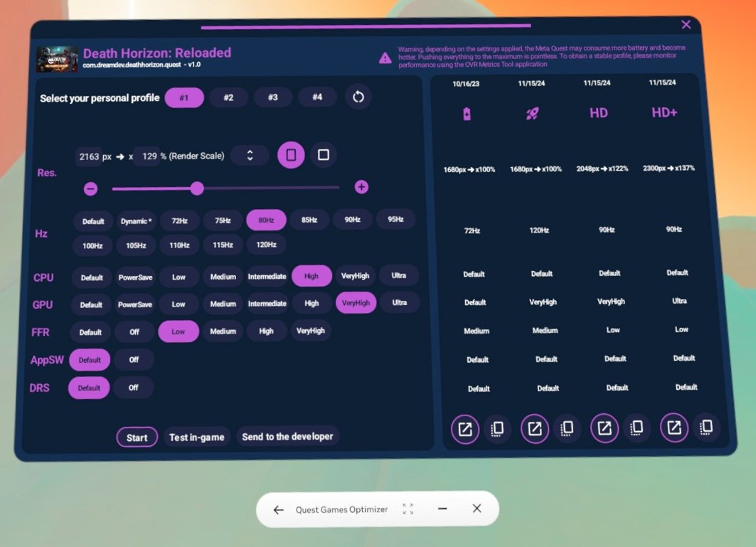Select 100Hz refresh rate

click(92, 245)
